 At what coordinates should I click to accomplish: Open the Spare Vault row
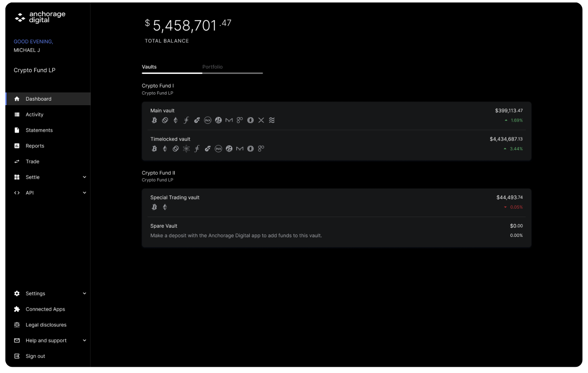(x=337, y=232)
